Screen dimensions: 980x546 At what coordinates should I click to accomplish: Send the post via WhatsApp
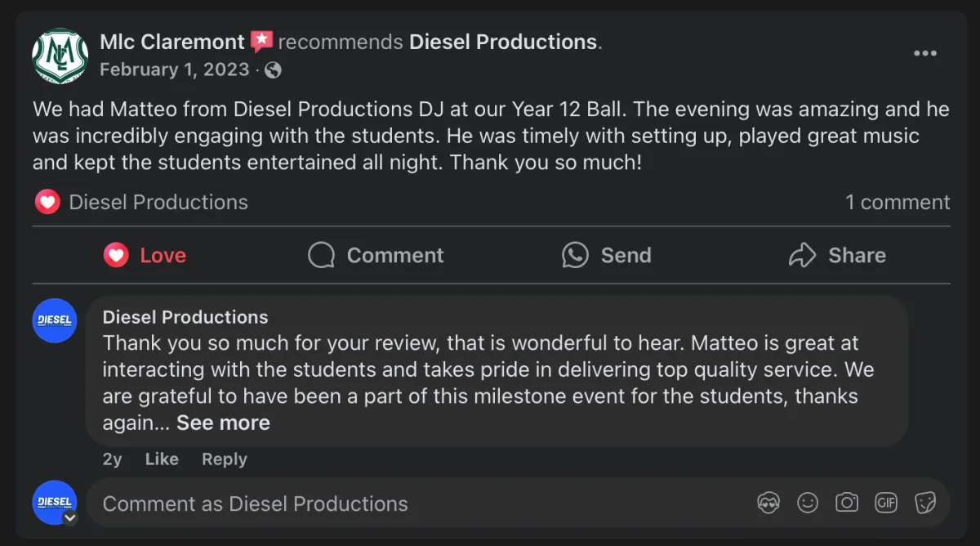(x=607, y=255)
